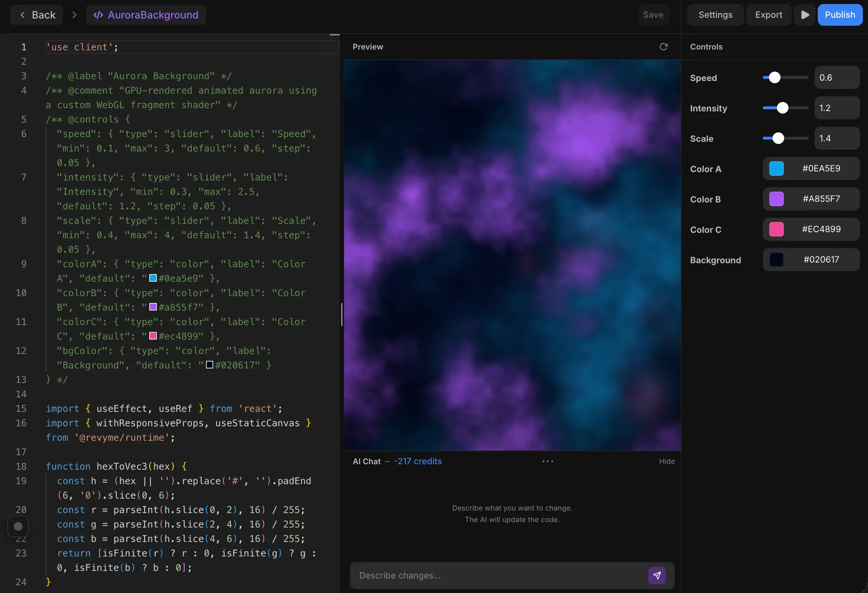Click the function hexToVec3 line
Screen dimensions: 868x593
[116, 466]
